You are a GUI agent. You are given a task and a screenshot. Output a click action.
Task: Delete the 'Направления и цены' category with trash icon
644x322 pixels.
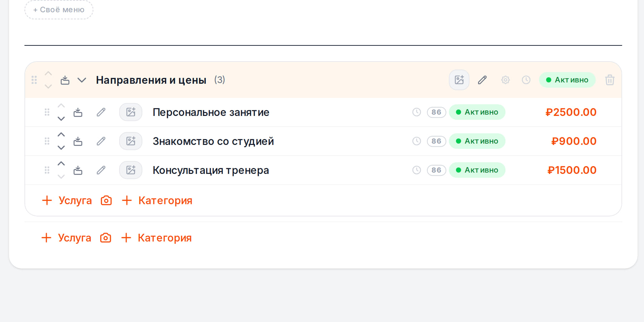tap(610, 80)
